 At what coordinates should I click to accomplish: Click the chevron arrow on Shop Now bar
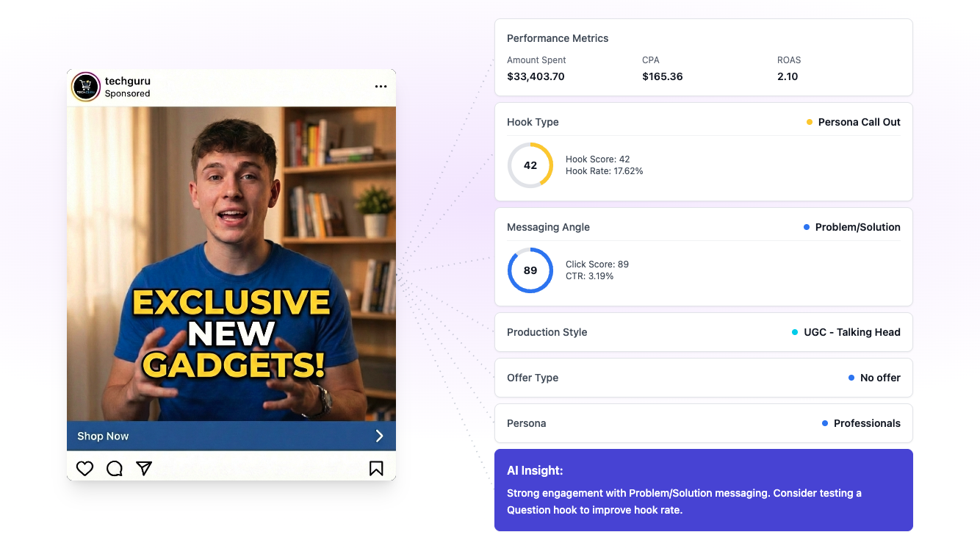click(x=380, y=436)
